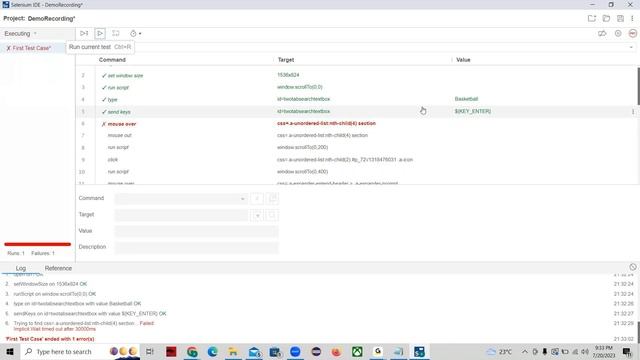Select the set window size command row
The width and height of the screenshot is (640, 360).
357,75
